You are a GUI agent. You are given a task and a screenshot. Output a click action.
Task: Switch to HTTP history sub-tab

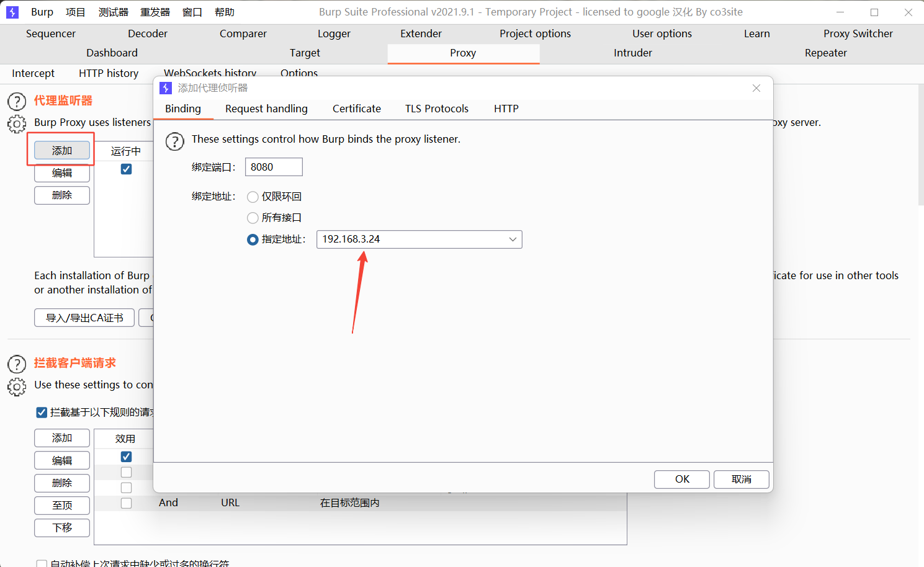[109, 73]
